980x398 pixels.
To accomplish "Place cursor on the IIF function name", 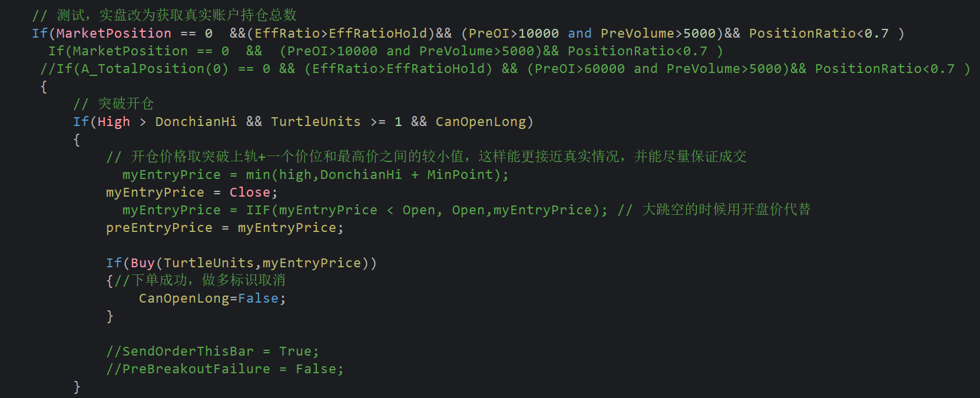I will (258, 210).
